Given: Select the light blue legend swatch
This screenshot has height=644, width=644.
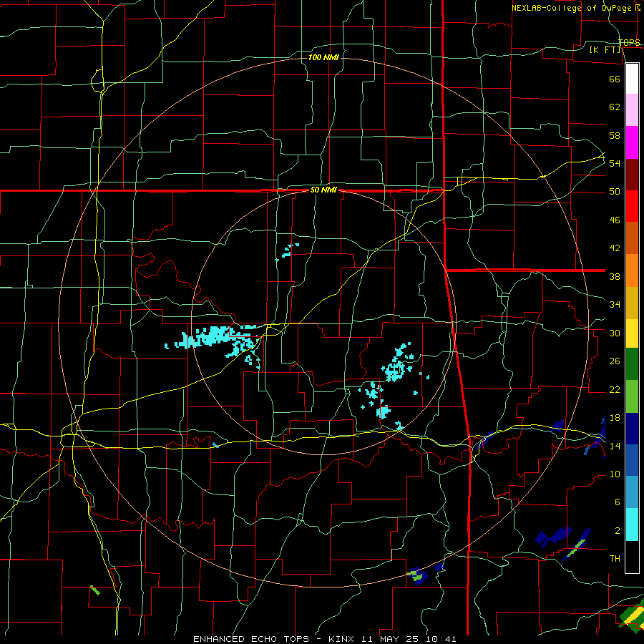Looking at the screenshot, I should point(632,492).
